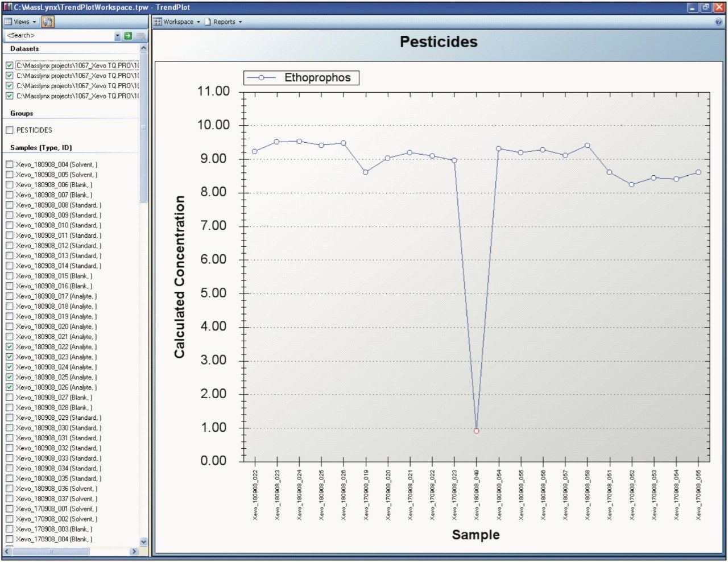
Task: Expand the Reports dropdown
Action: pos(241,22)
